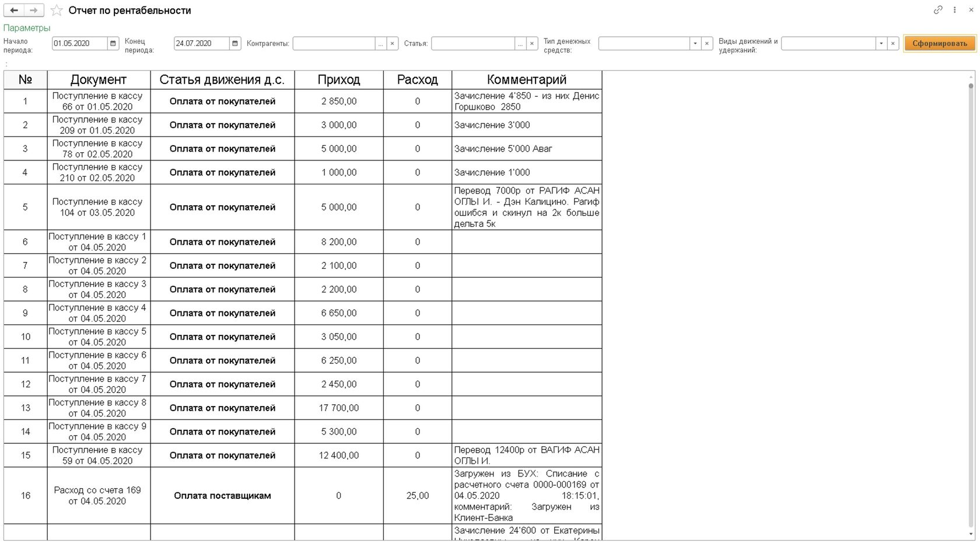
Task: Select the Документ column header
Action: click(x=99, y=80)
